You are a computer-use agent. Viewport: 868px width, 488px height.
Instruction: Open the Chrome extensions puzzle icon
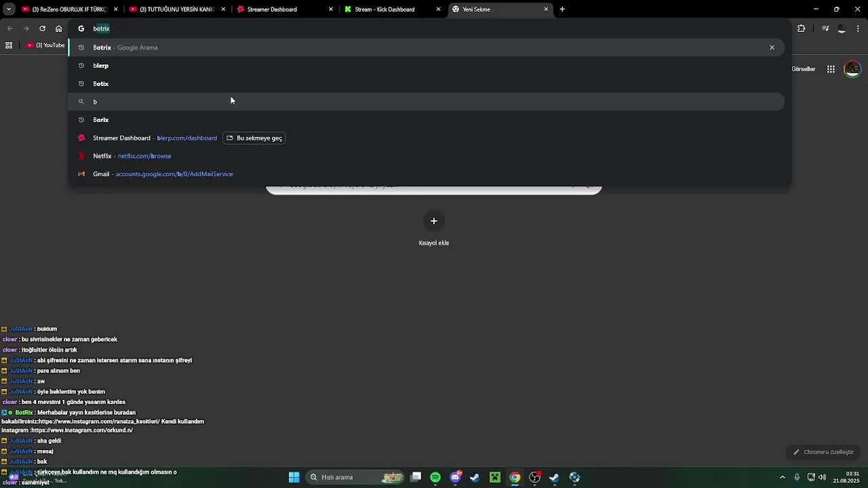point(802,28)
